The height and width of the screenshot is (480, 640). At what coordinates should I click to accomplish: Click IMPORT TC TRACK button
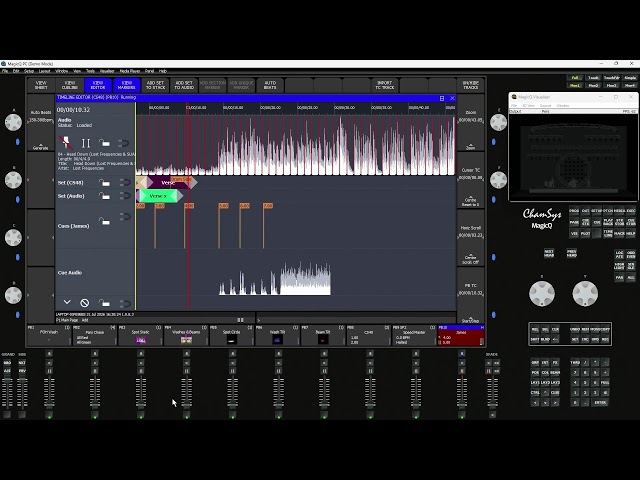pyautogui.click(x=384, y=85)
